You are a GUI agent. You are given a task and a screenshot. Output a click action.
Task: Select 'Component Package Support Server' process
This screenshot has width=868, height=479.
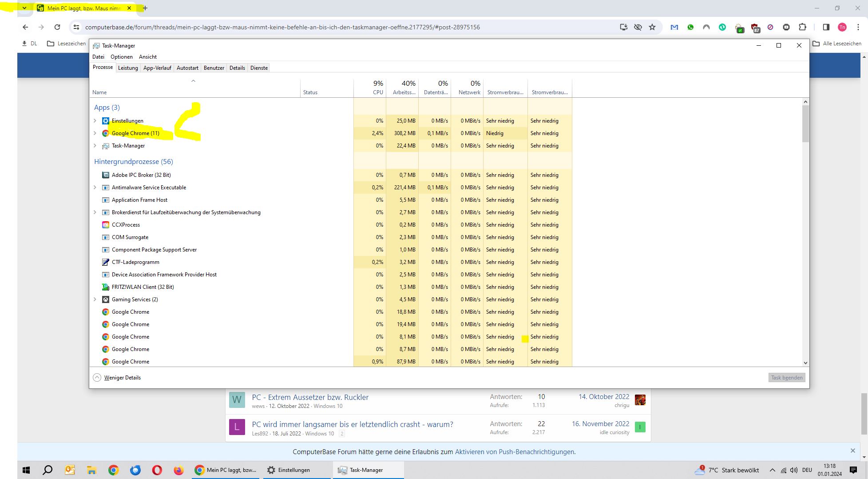[x=332, y=250]
